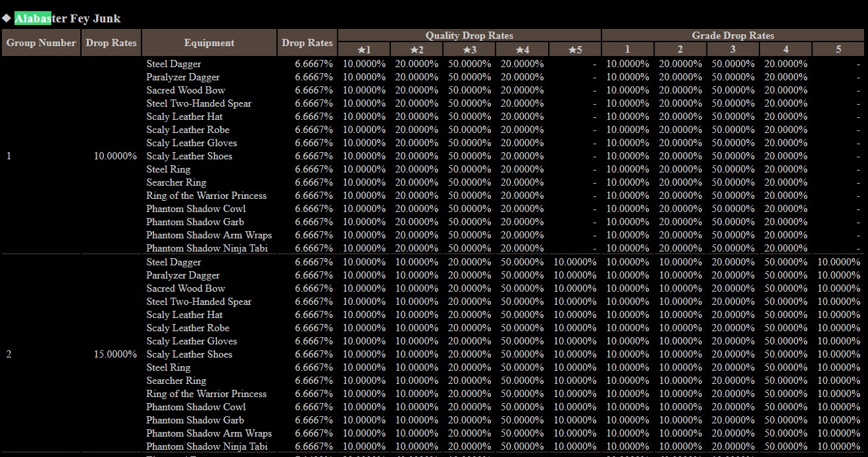The height and width of the screenshot is (457, 868).
Task: Click grade column header 5
Action: click(838, 49)
